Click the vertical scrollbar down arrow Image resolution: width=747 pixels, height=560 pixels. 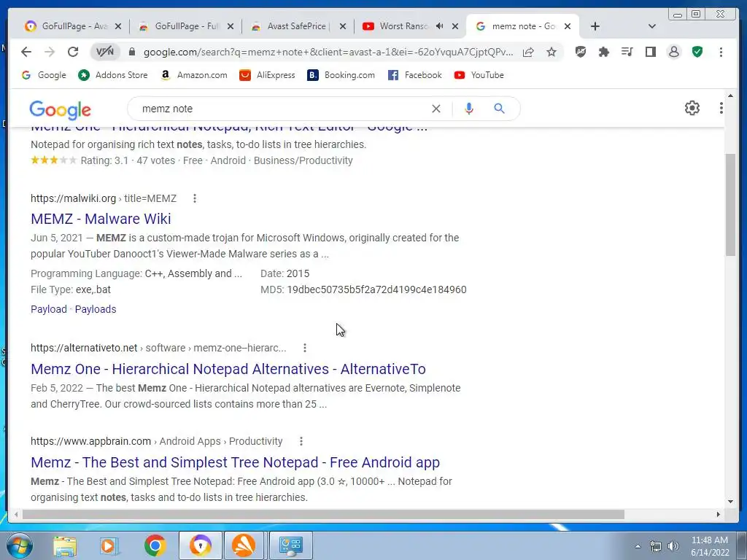click(x=730, y=501)
